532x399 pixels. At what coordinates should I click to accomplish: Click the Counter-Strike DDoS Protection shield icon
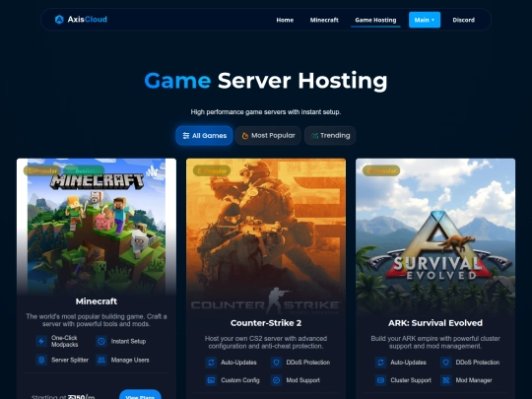(276, 363)
